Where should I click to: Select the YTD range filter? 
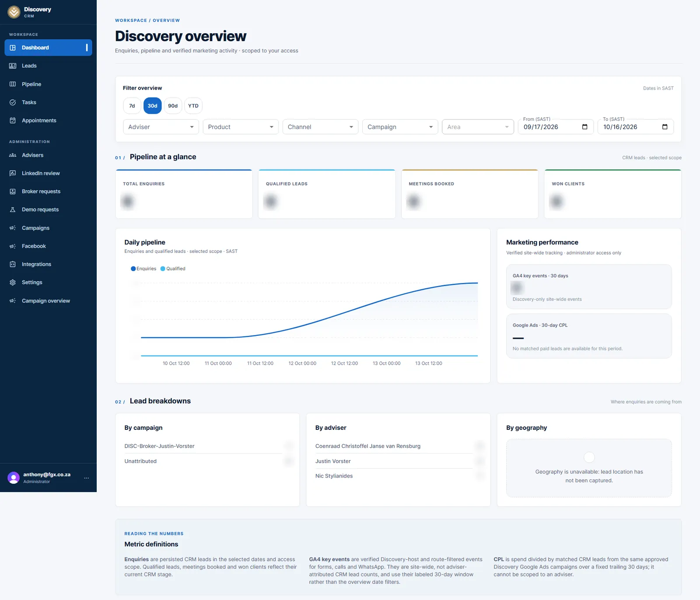tap(193, 106)
